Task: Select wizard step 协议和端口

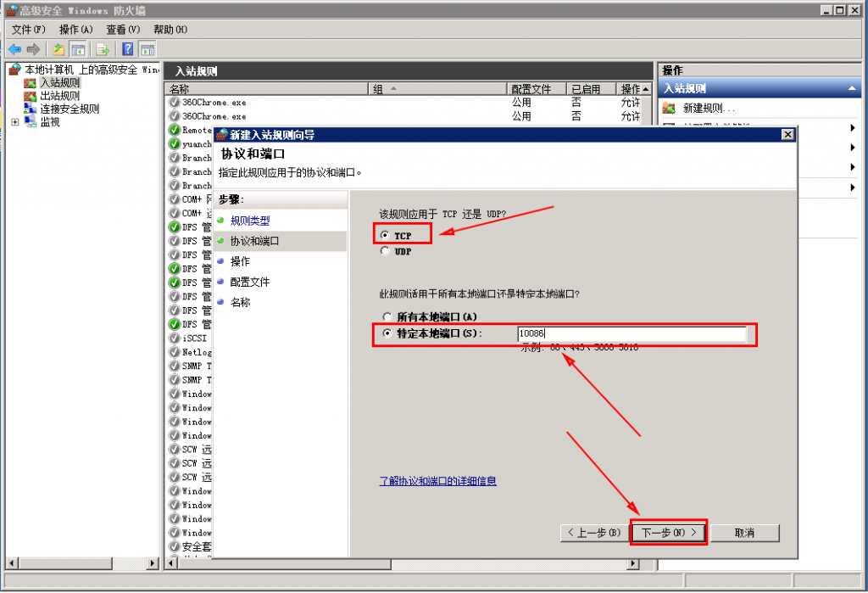Action: (254, 241)
